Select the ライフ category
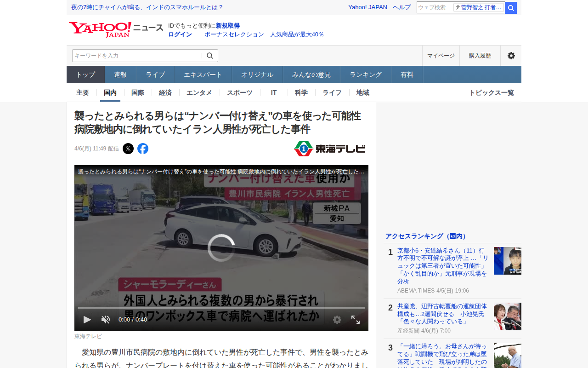The height and width of the screenshot is (368, 588). click(332, 92)
